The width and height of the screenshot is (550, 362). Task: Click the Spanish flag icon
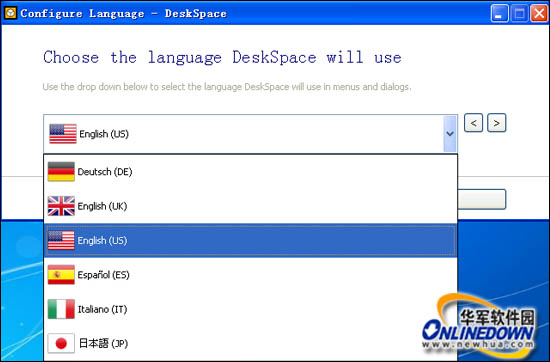point(61,275)
